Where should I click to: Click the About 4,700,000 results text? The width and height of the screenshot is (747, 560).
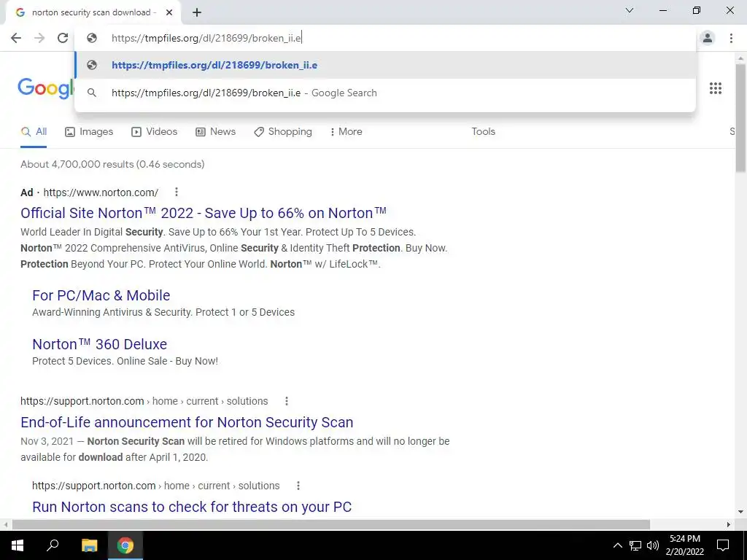(112, 164)
